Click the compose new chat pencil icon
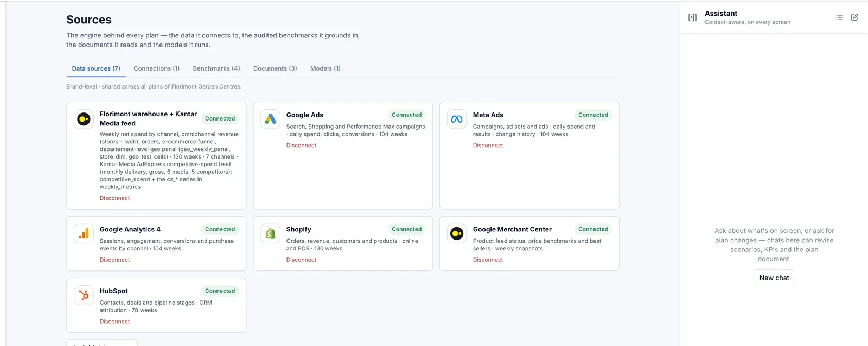Screen dimensions: 868x346 (854, 17)
